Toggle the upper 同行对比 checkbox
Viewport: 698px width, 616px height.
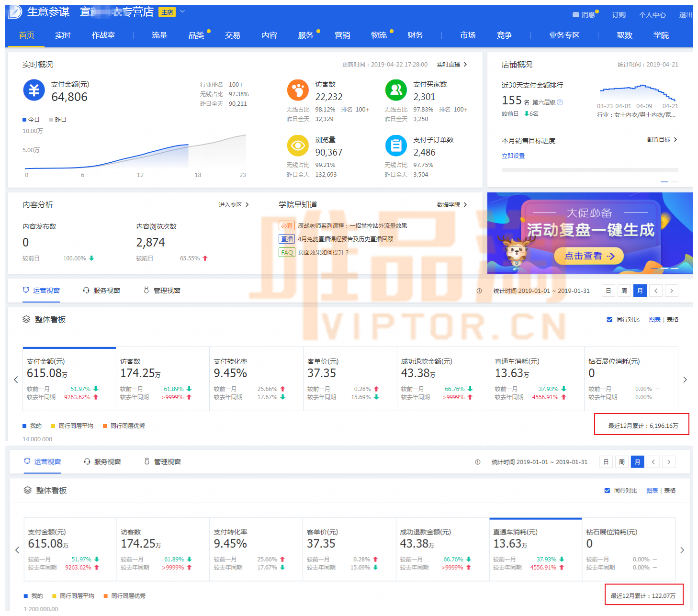[609, 320]
